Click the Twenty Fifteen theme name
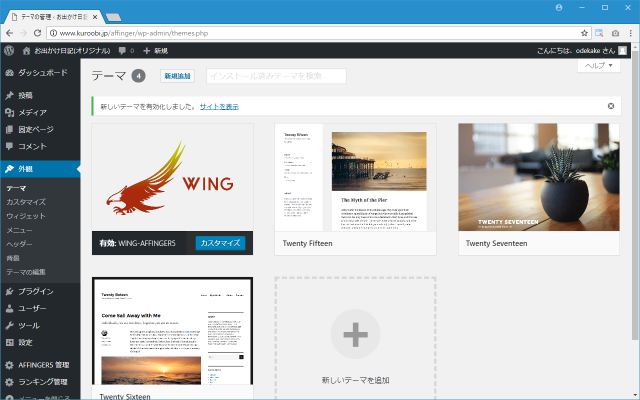This screenshot has width=640, height=400. tap(307, 243)
